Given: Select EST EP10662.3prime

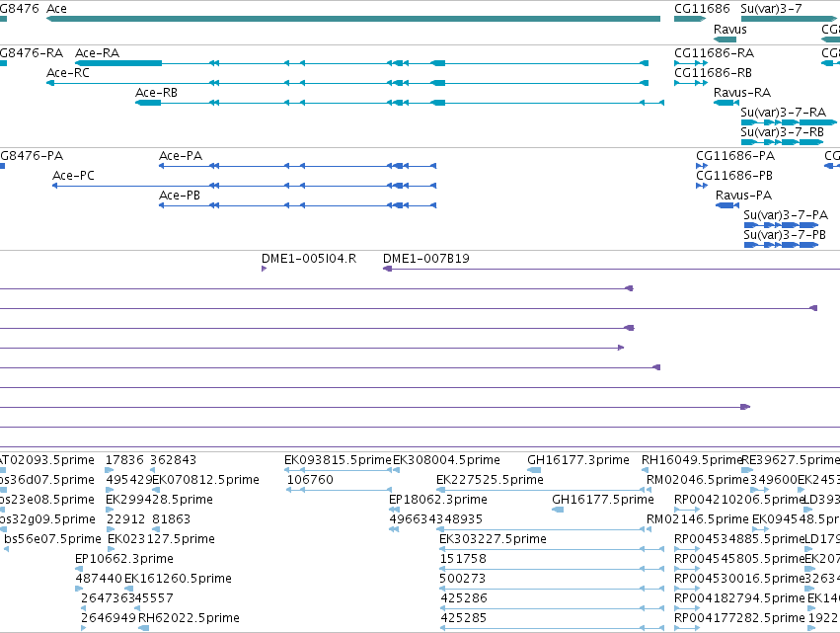Looking at the screenshot, I should coord(79,569).
